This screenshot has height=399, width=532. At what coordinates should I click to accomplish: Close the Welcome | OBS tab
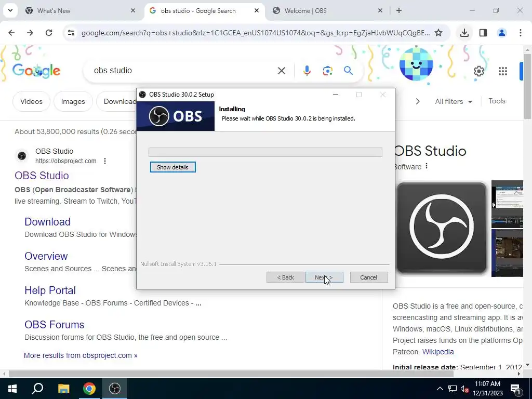click(380, 10)
